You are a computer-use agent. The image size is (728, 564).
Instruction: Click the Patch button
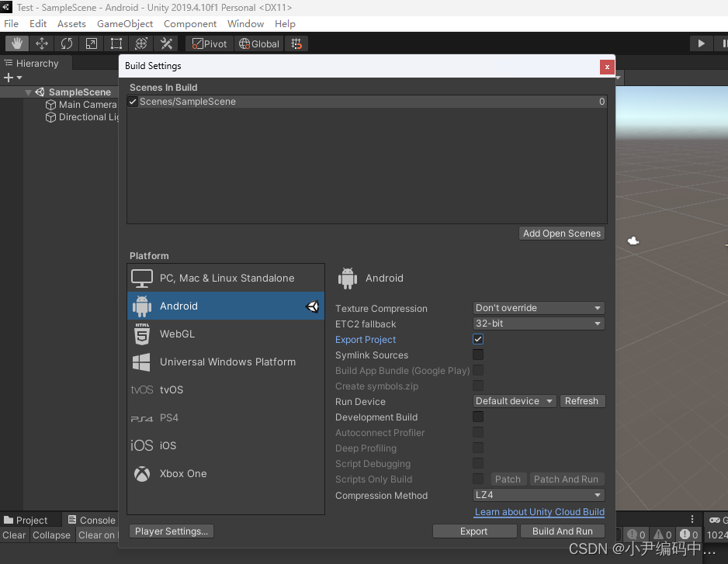pos(508,479)
